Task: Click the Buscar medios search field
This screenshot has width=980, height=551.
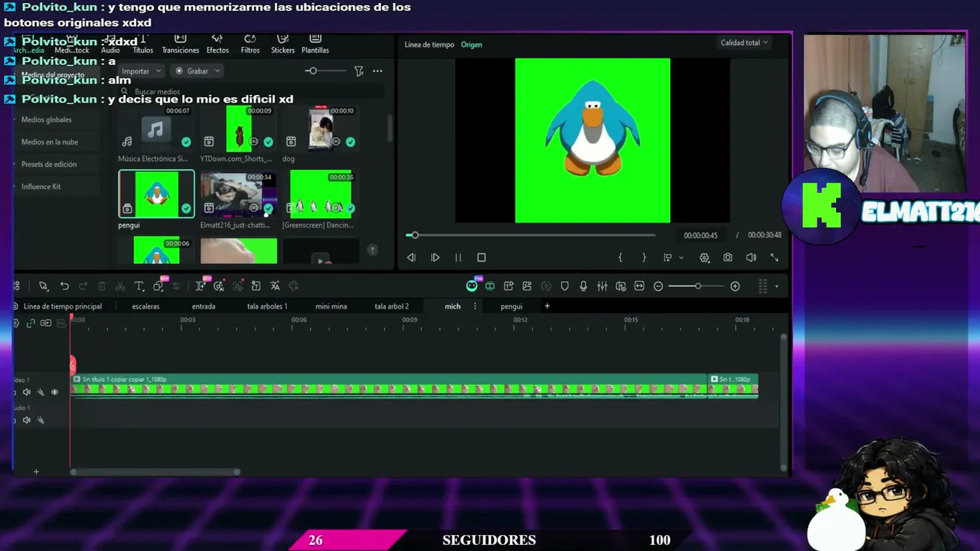Action: pyautogui.click(x=249, y=92)
